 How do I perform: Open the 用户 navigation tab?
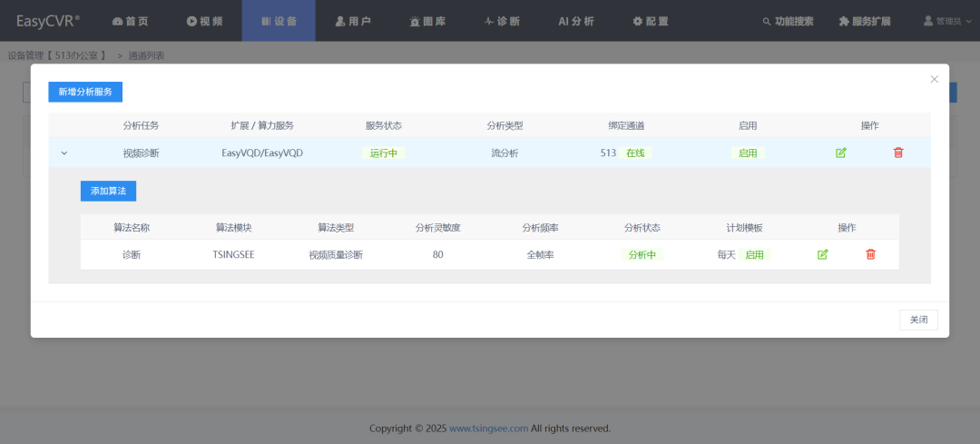353,21
